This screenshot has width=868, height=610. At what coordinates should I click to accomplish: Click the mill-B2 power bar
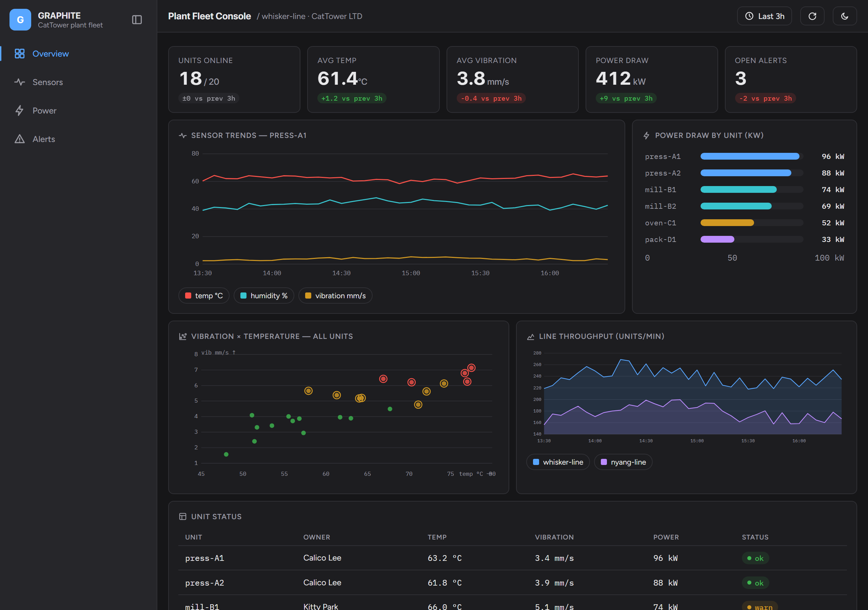tap(736, 206)
